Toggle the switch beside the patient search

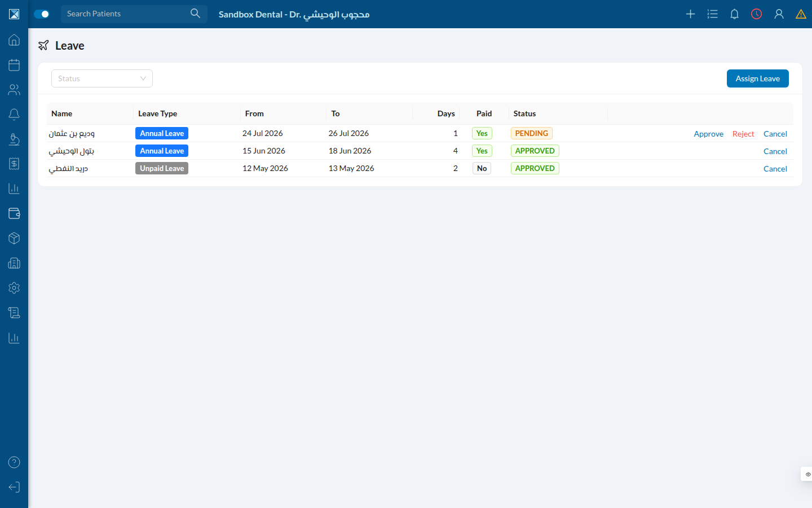coord(42,14)
